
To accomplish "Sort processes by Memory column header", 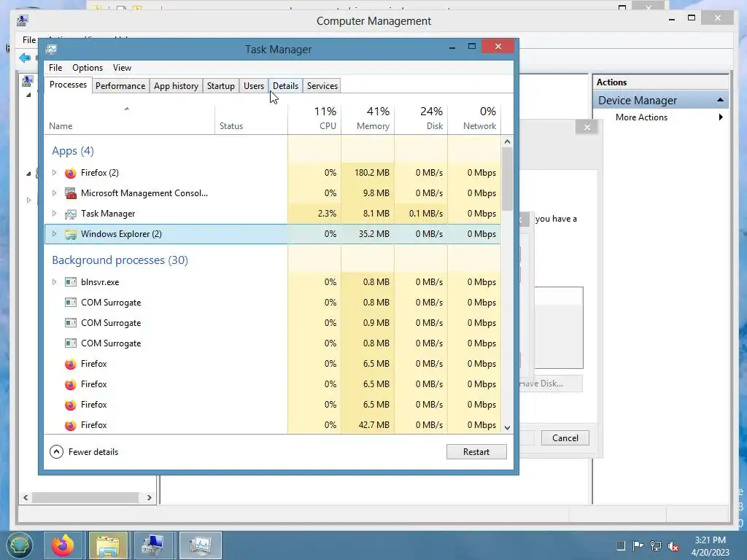I will pos(368,118).
